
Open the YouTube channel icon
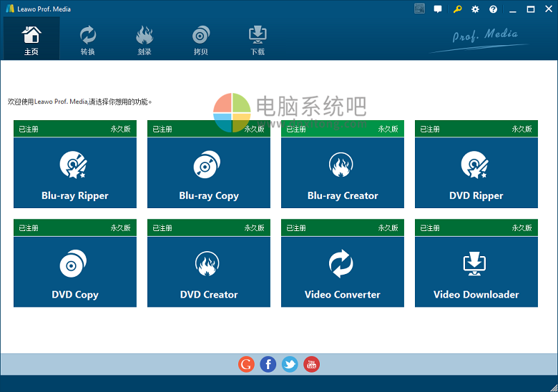[311, 364]
